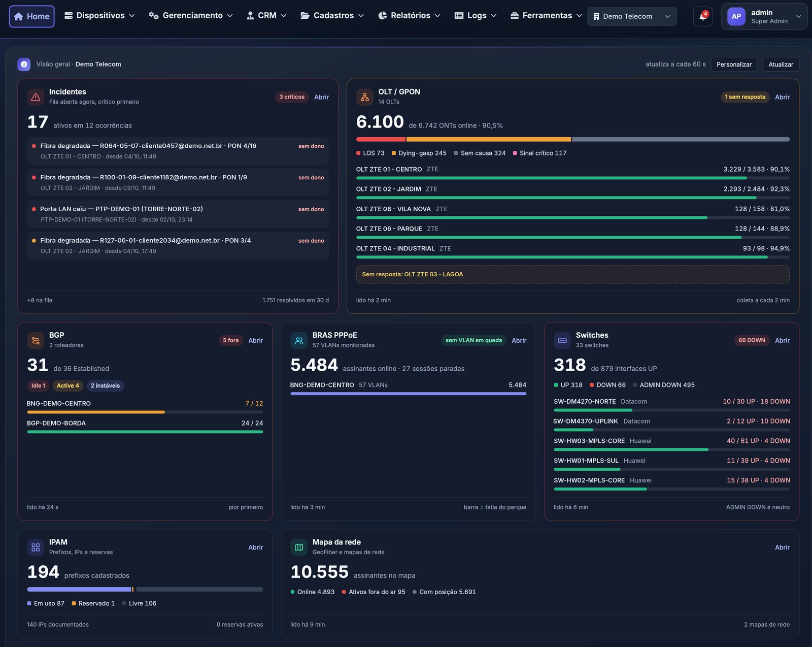The width and height of the screenshot is (812, 647).
Task: Open the Incidentes card via Abrir
Action: pos(321,97)
